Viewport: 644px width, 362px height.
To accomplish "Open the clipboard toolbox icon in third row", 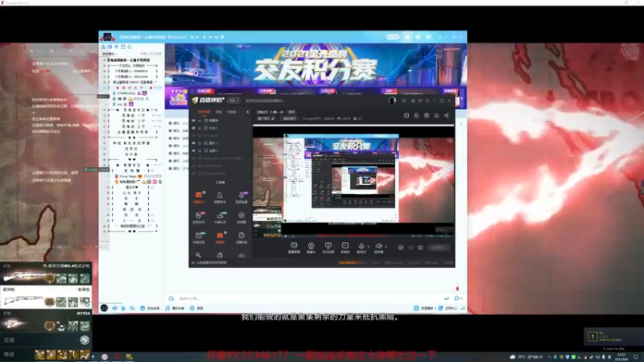I will [242, 237].
